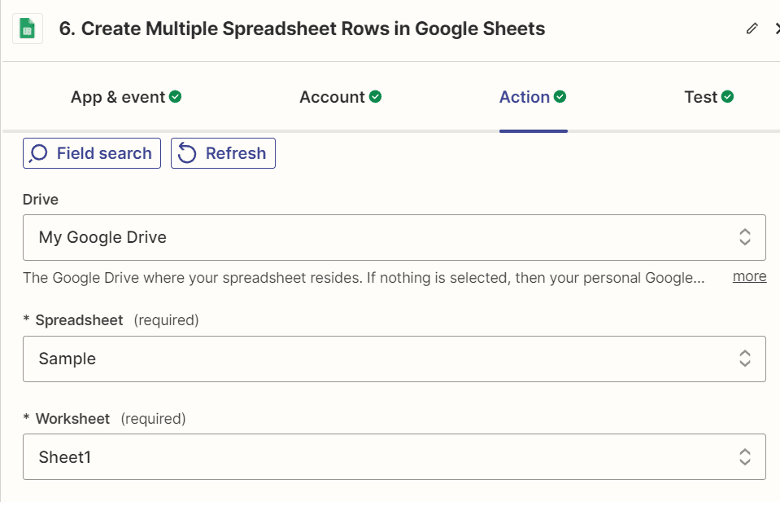
Task: Select the Action tab
Action: tap(533, 97)
